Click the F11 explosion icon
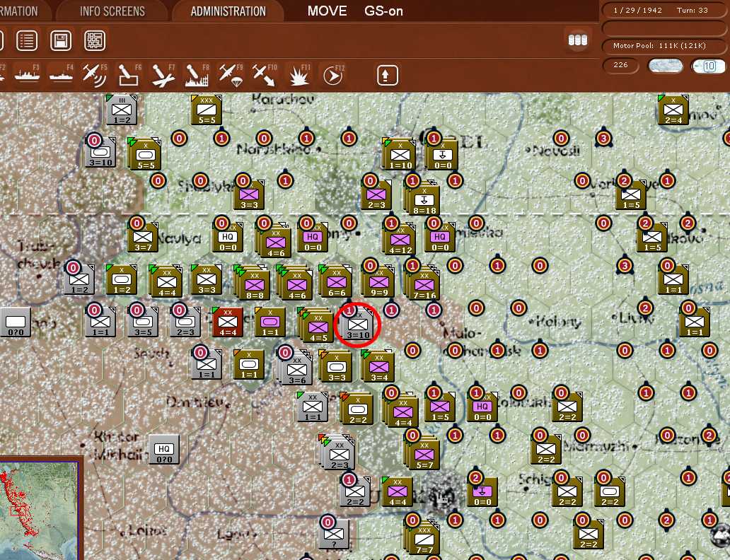The width and height of the screenshot is (730, 560). coord(299,76)
